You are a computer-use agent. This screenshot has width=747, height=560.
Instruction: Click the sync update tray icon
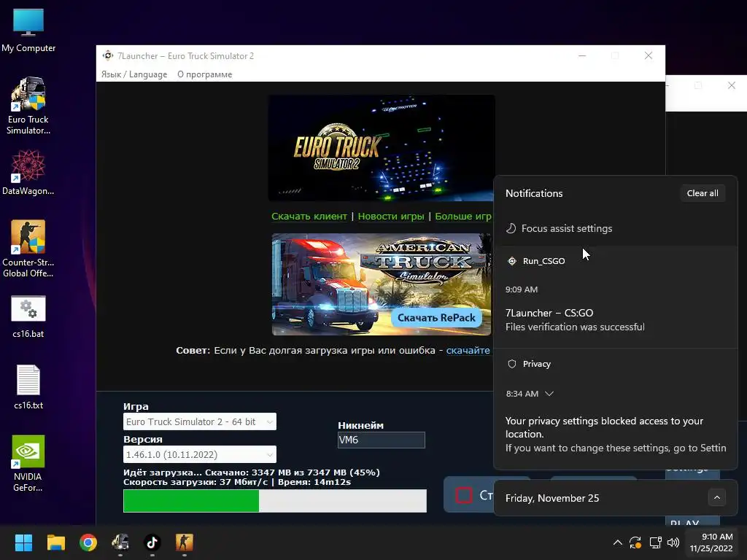(x=635, y=542)
